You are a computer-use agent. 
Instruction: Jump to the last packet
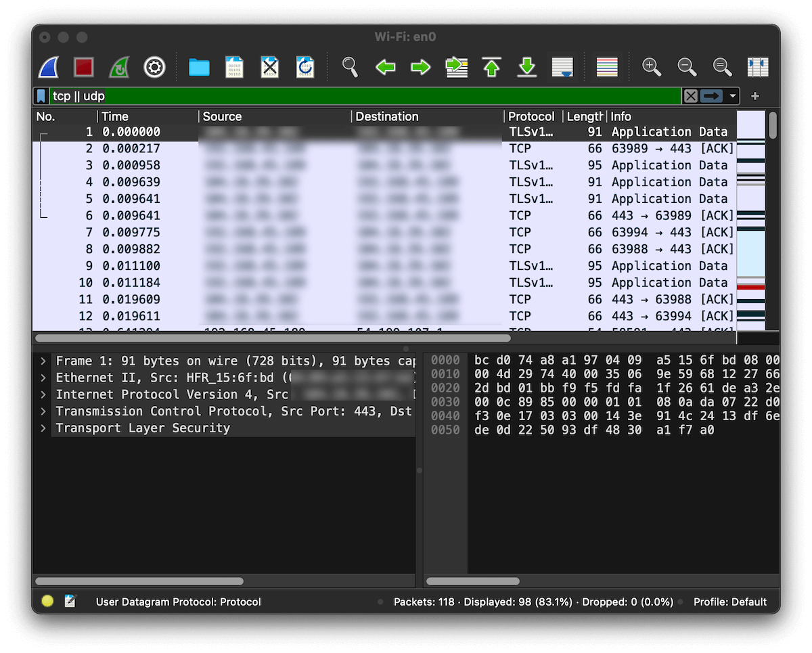click(x=527, y=67)
